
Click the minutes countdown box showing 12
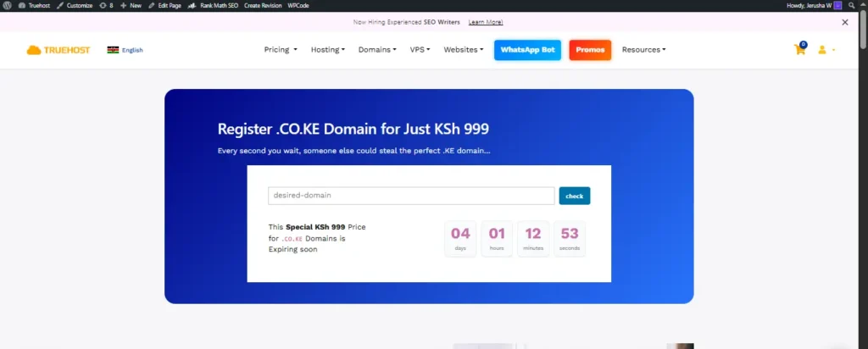(x=533, y=238)
